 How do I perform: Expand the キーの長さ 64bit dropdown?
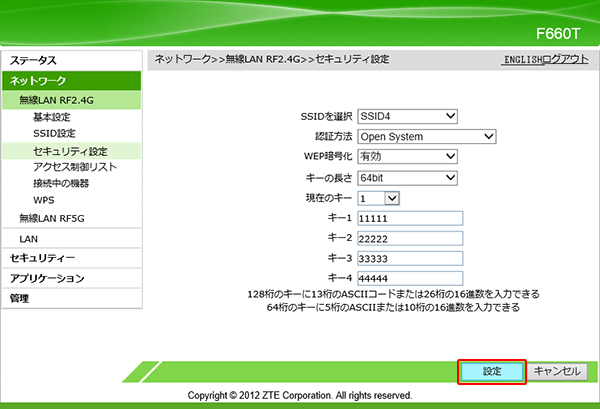click(x=407, y=177)
